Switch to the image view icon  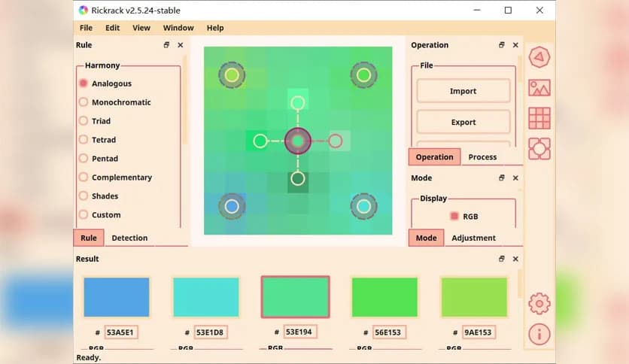pos(539,88)
